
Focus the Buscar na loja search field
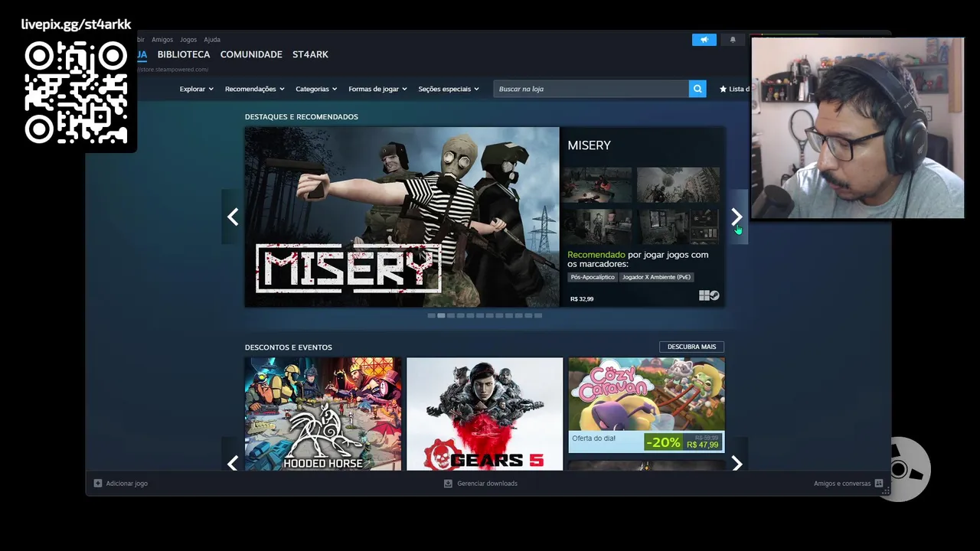pos(591,89)
